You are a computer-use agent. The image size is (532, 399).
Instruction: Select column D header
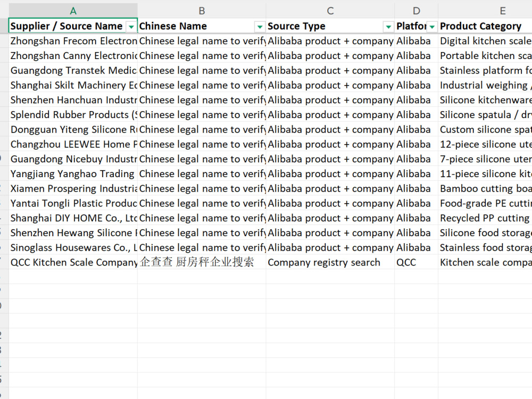click(x=417, y=11)
